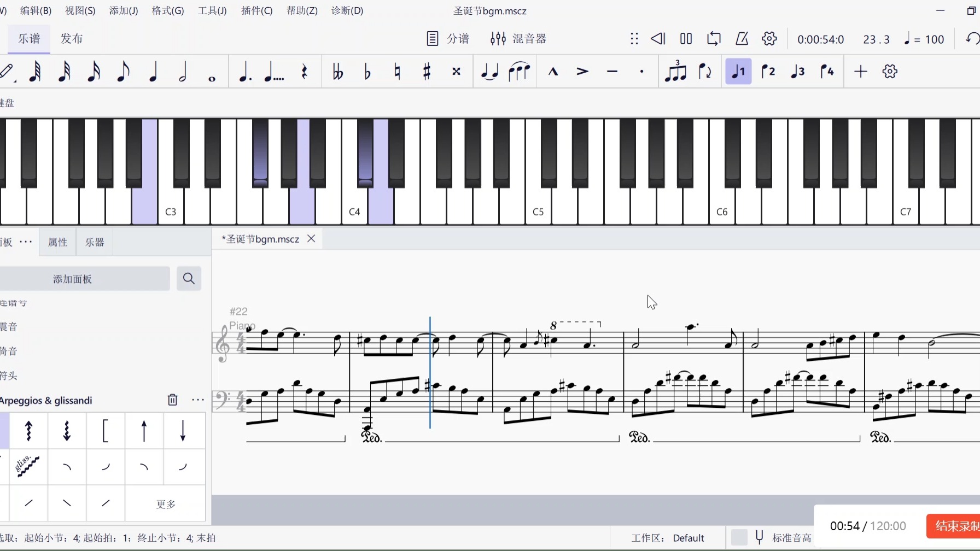
Task: Open the 格式(G) menu
Action: (168, 11)
